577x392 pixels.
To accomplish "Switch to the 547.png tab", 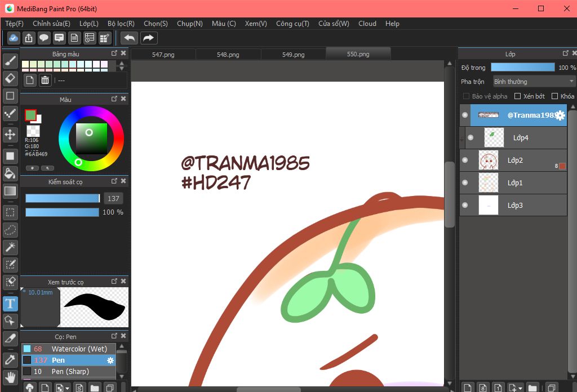I will click(163, 55).
